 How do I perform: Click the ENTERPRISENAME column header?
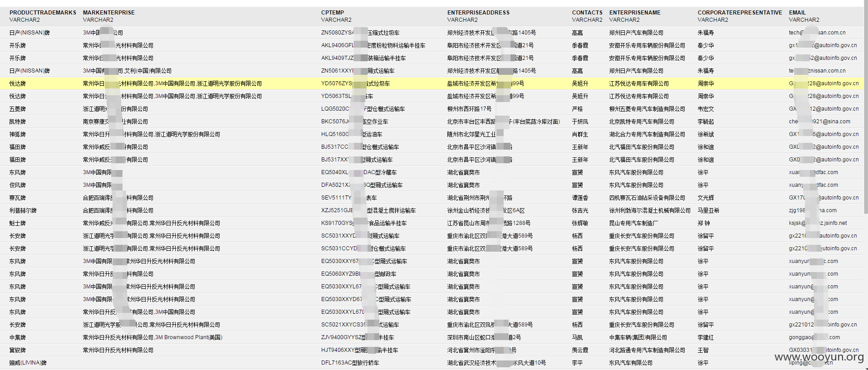635,13
